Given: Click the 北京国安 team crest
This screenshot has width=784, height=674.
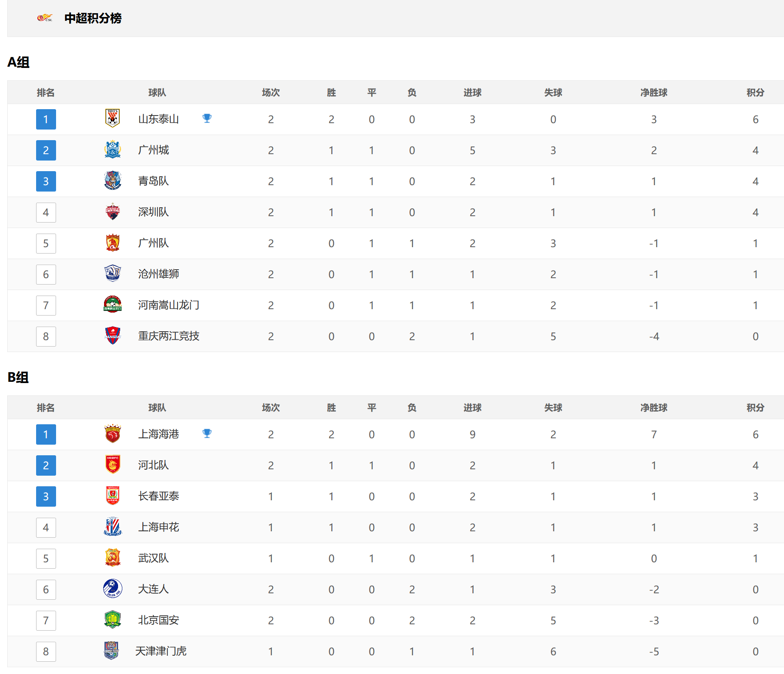Looking at the screenshot, I should tap(113, 620).
